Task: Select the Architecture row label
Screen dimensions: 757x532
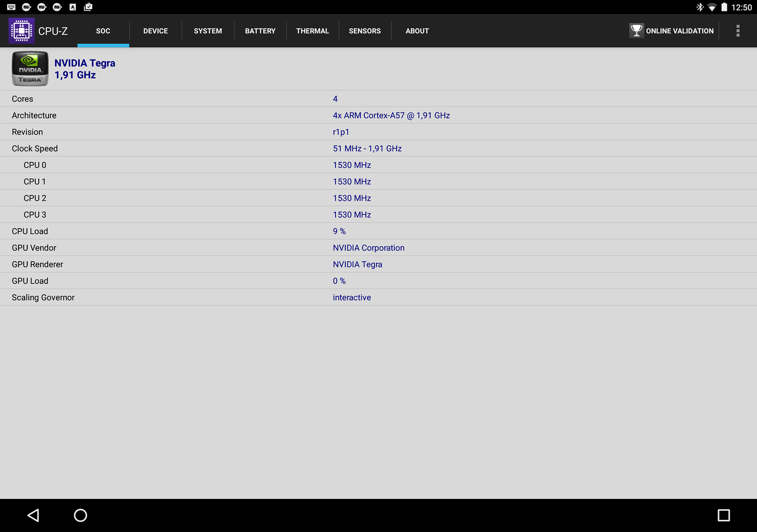Action: [34, 115]
